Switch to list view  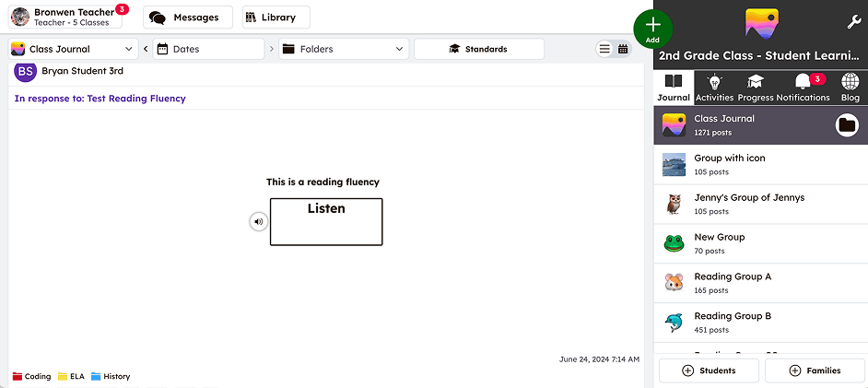(604, 49)
